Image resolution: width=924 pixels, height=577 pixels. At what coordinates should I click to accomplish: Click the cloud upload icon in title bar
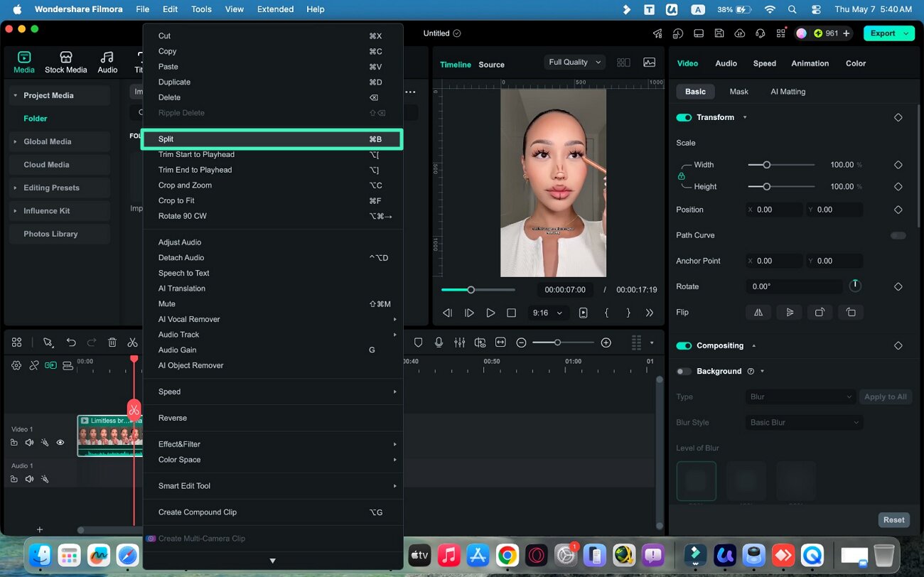740,33
